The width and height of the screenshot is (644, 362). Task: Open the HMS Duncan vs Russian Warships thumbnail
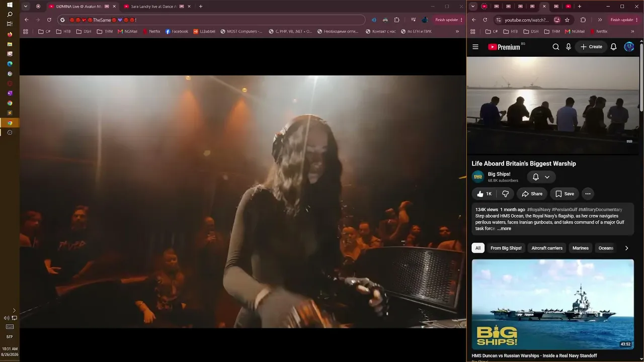pos(553,304)
